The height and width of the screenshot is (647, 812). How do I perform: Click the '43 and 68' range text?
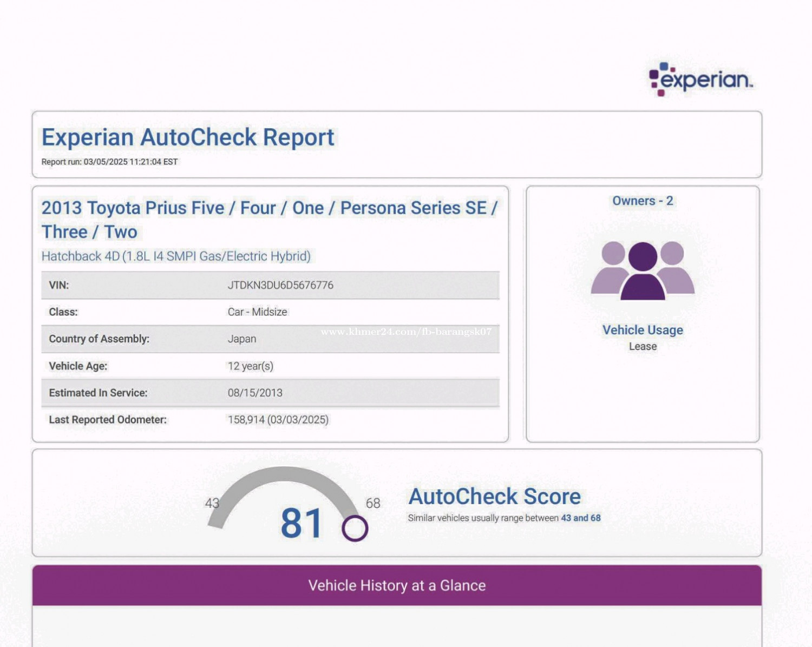[x=581, y=518]
